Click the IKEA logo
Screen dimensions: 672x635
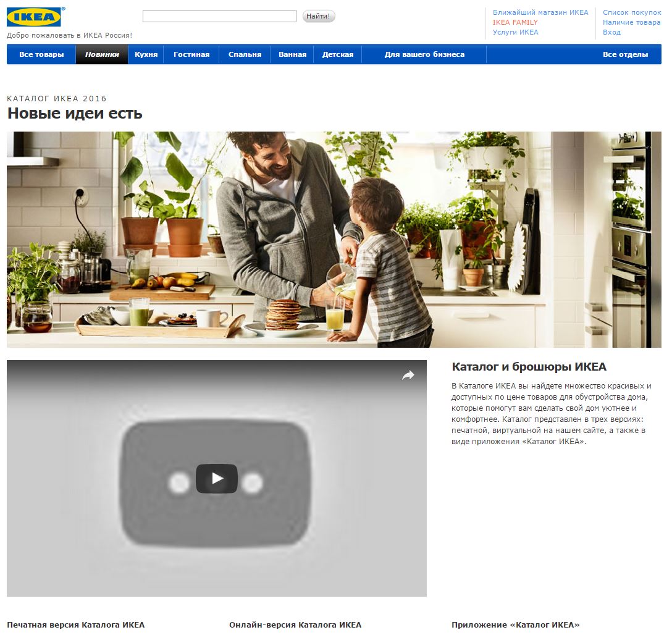[34, 17]
